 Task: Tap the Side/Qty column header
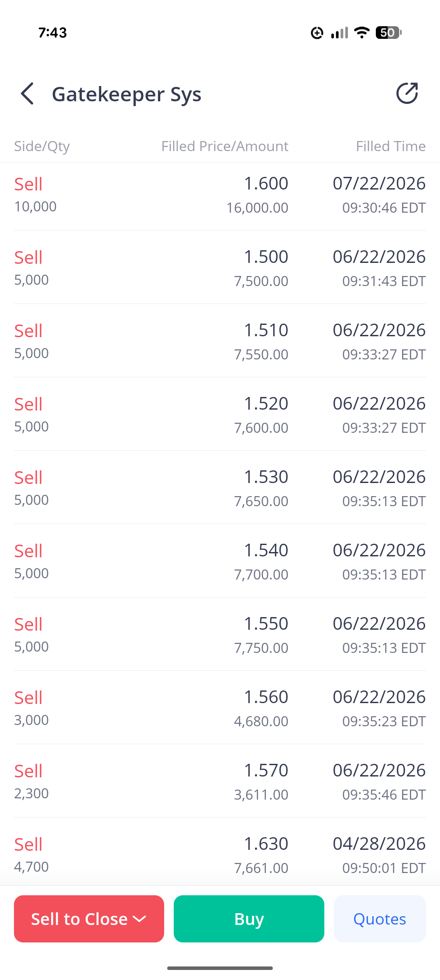(42, 146)
